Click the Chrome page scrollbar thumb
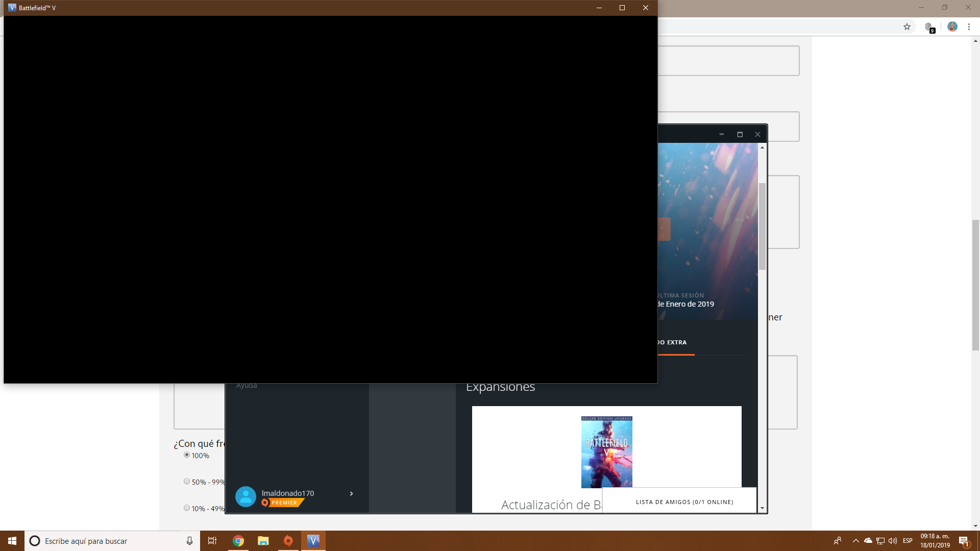 (975, 285)
